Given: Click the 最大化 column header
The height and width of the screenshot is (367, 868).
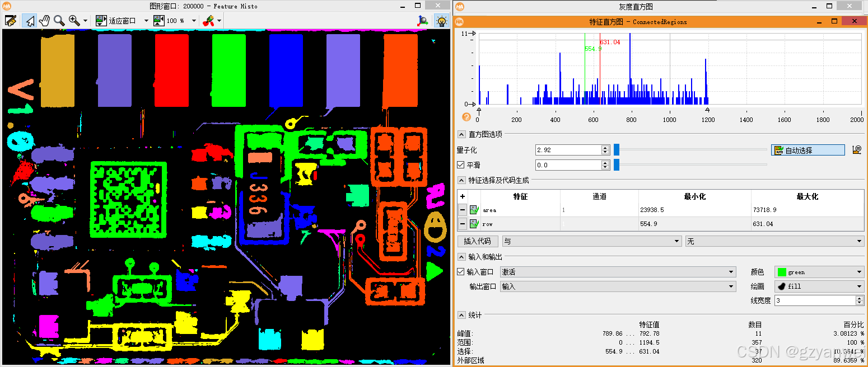Looking at the screenshot, I should point(807,196).
